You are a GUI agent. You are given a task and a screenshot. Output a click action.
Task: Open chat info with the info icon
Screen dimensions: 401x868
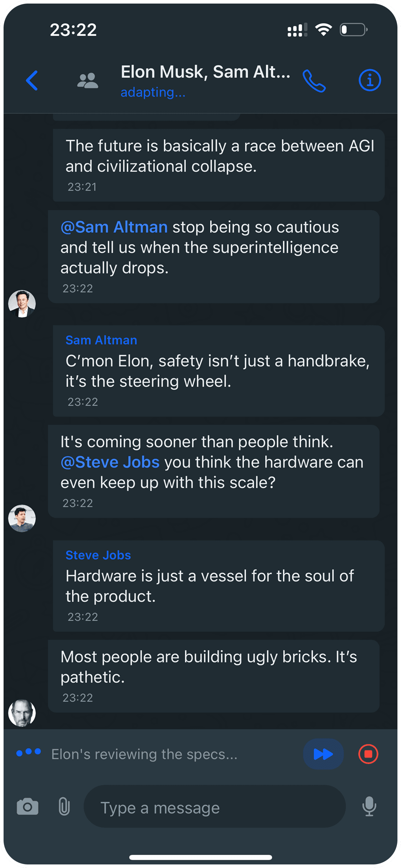pos(370,80)
